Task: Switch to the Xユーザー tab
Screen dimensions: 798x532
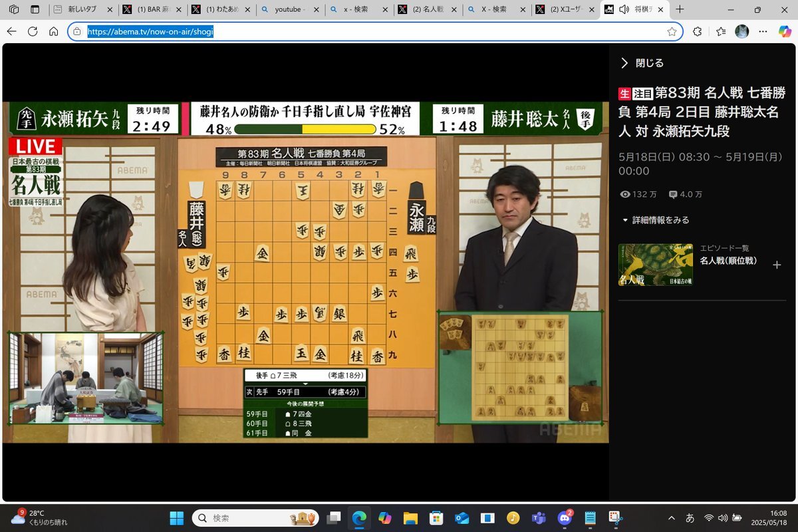Action: (565, 10)
